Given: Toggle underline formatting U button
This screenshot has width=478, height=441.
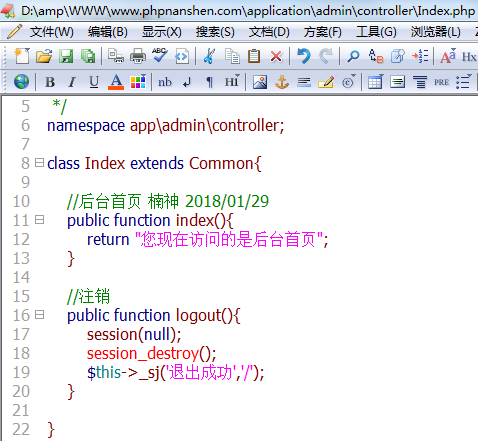Looking at the screenshot, I should click(94, 82).
